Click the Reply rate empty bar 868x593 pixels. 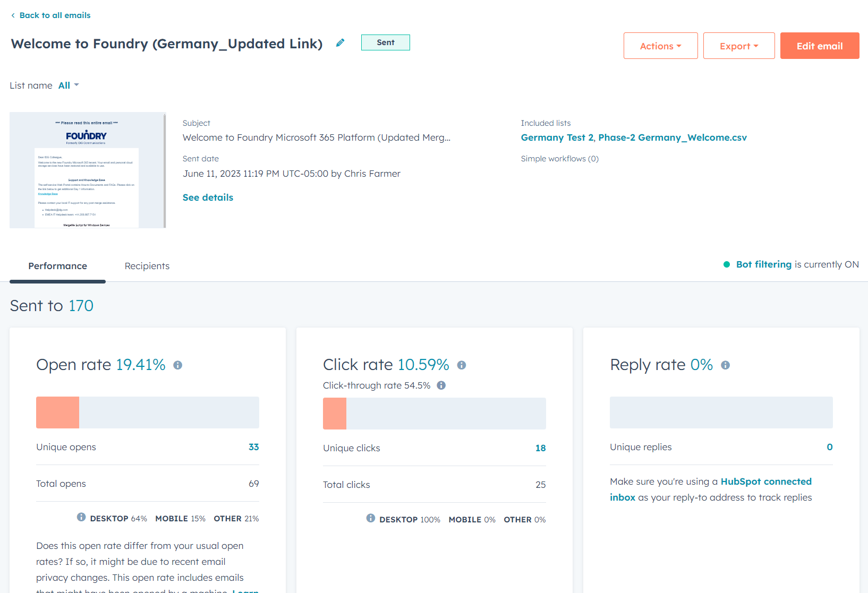point(721,412)
